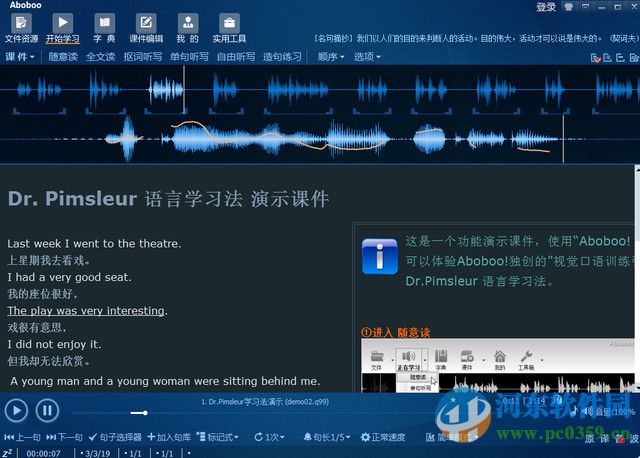This screenshot has height=458, width=640.
Task: Click the round Play button
Action: 16,410
